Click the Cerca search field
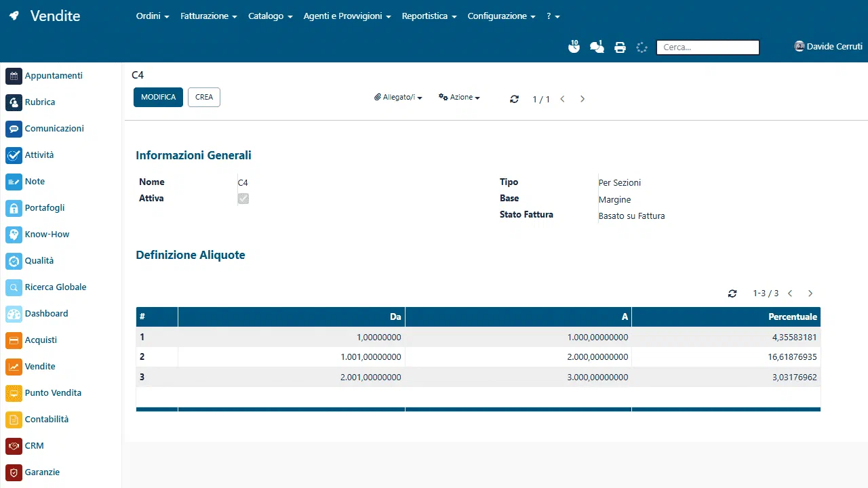Viewport: 868px width, 488px height. pos(708,47)
